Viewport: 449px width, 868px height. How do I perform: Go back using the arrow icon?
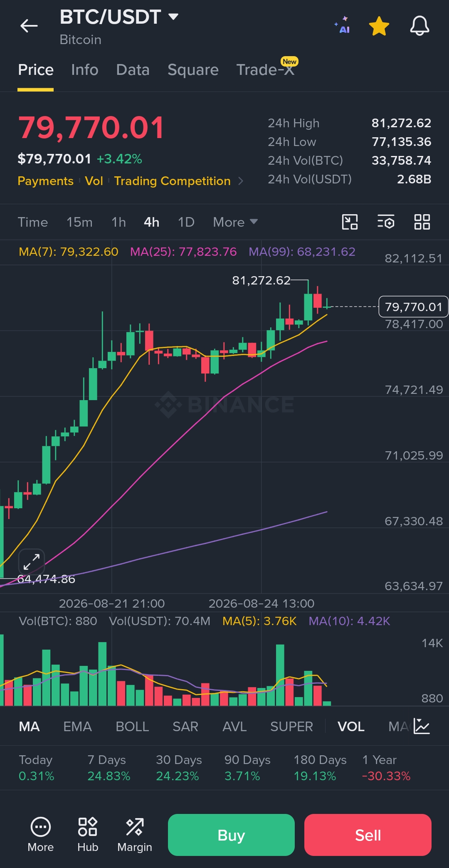point(29,26)
